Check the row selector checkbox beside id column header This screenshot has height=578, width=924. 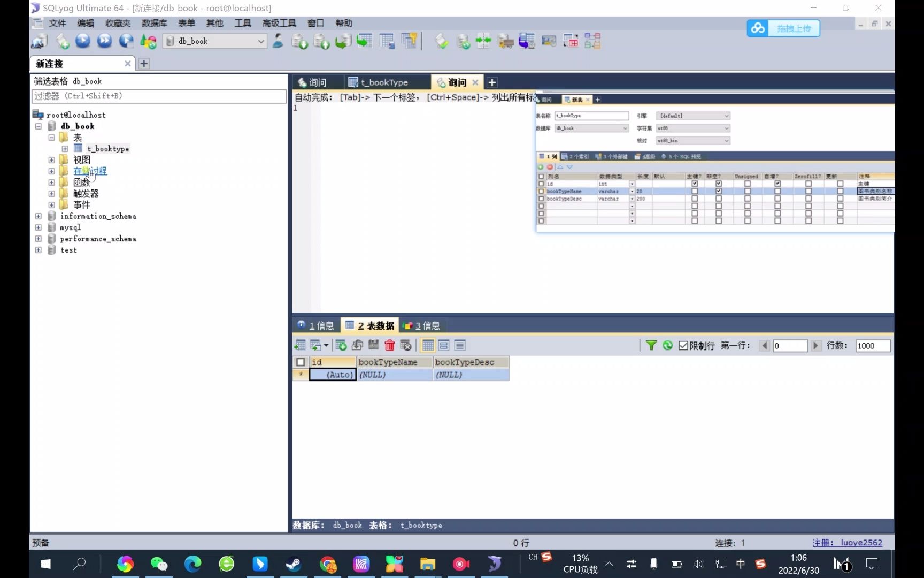(301, 362)
